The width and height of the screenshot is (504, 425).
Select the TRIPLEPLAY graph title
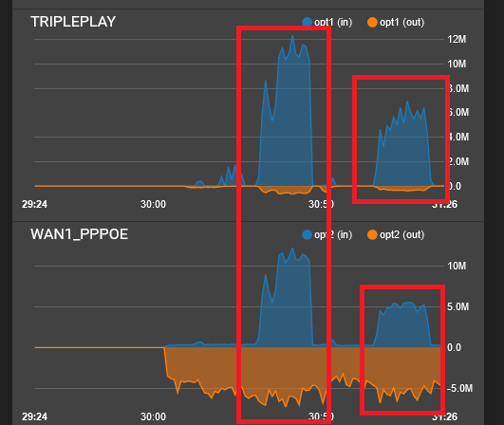pyautogui.click(x=73, y=22)
